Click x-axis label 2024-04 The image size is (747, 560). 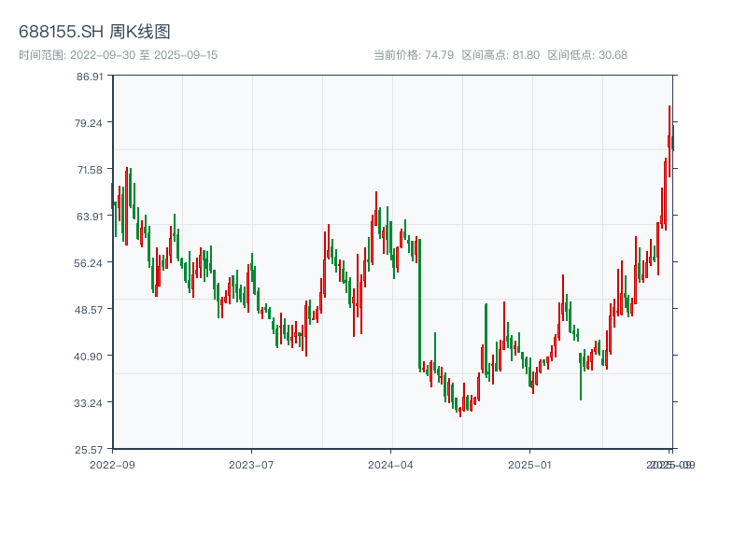pos(390,465)
